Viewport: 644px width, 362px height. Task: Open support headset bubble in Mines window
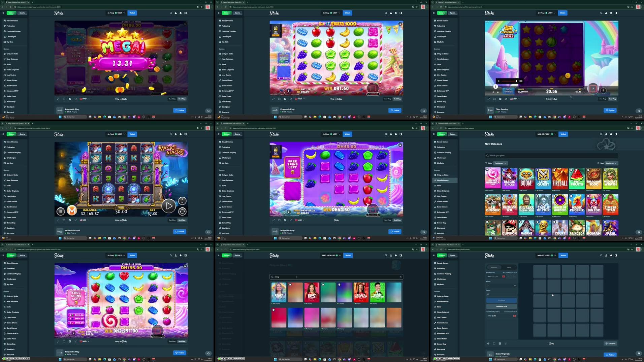click(639, 353)
